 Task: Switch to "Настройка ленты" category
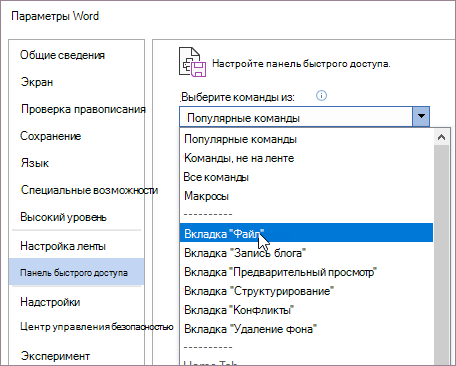[x=63, y=246]
